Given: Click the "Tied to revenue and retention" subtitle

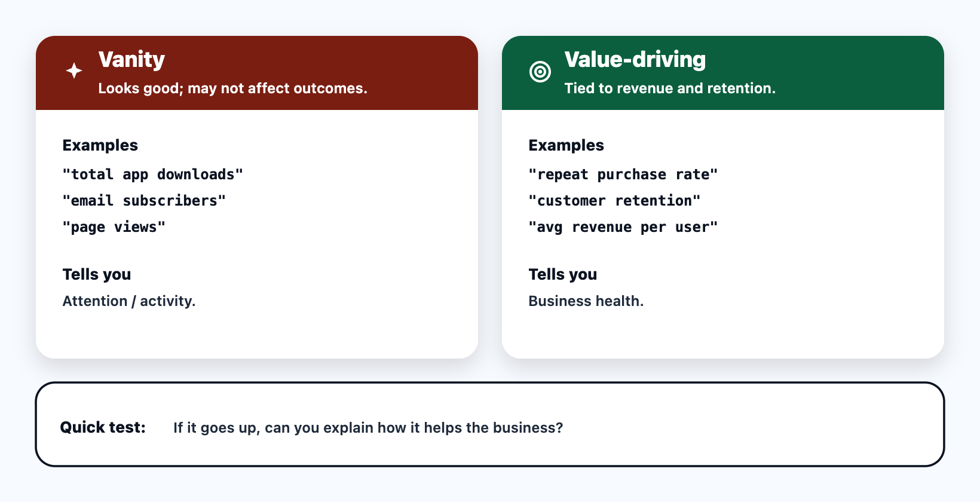Looking at the screenshot, I should tap(669, 88).
